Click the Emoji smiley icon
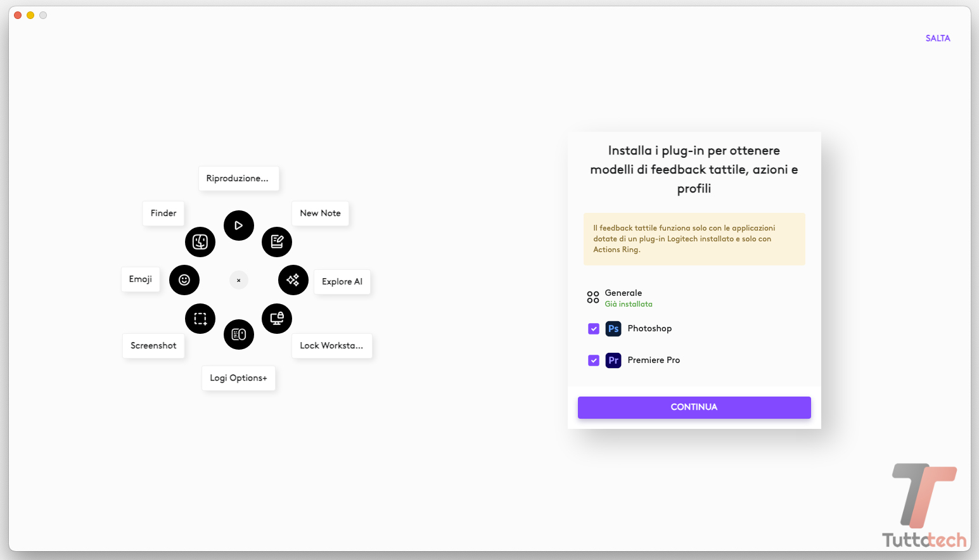 click(184, 280)
